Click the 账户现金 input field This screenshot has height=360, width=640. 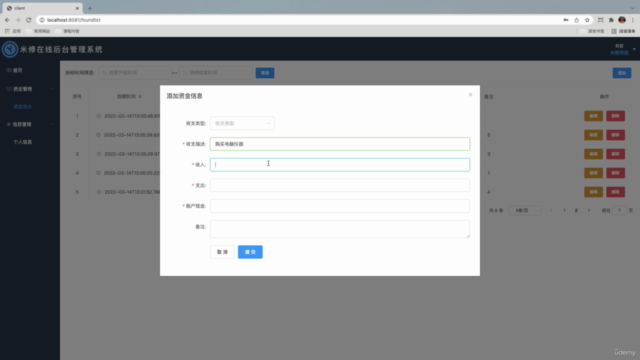(340, 206)
